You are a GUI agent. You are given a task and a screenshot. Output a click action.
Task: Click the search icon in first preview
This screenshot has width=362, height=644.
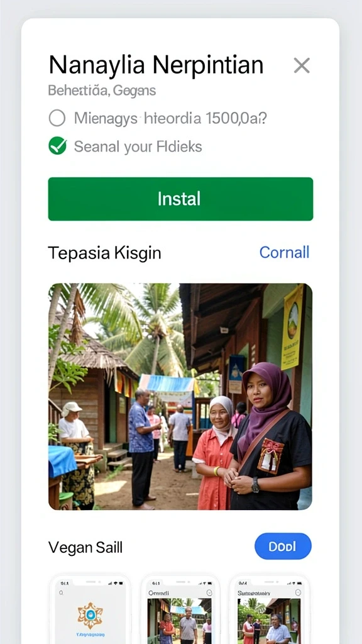61,592
